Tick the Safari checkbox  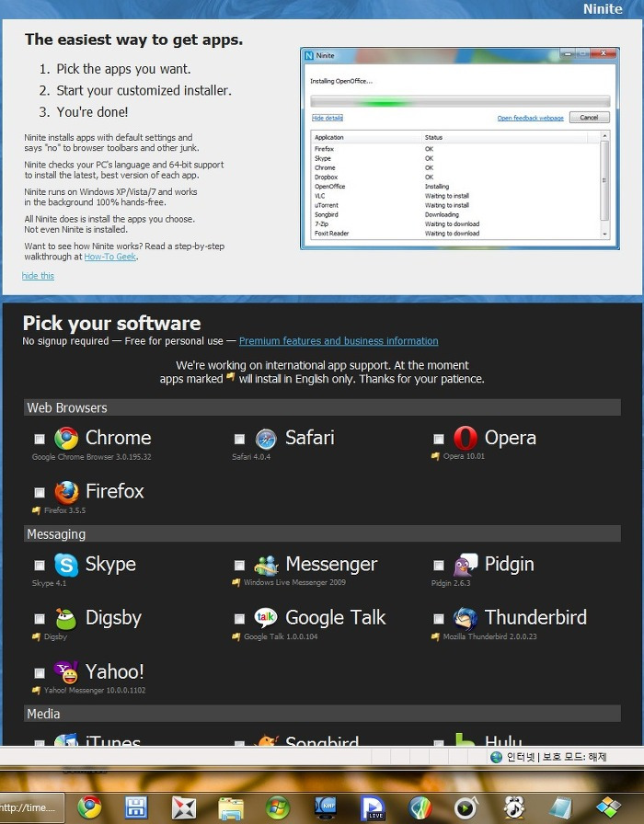pos(239,439)
